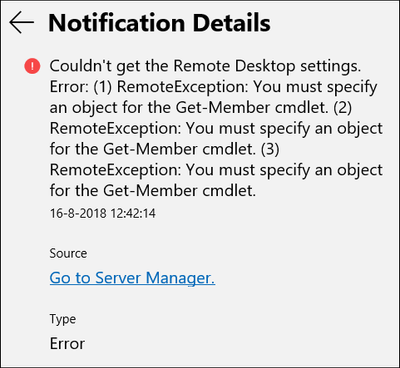Image resolution: width=400 pixels, height=368 pixels.
Task: Click the time 12:42:14 in the timestamp
Action: click(x=133, y=213)
